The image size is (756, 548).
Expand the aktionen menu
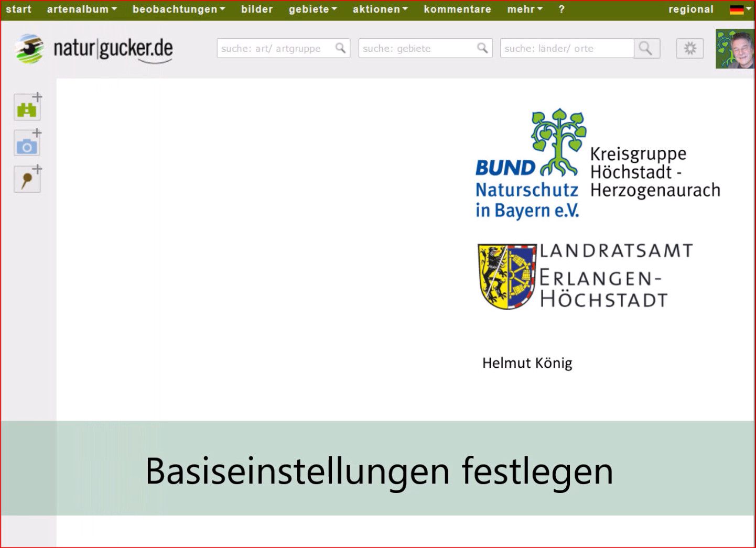[x=380, y=9]
